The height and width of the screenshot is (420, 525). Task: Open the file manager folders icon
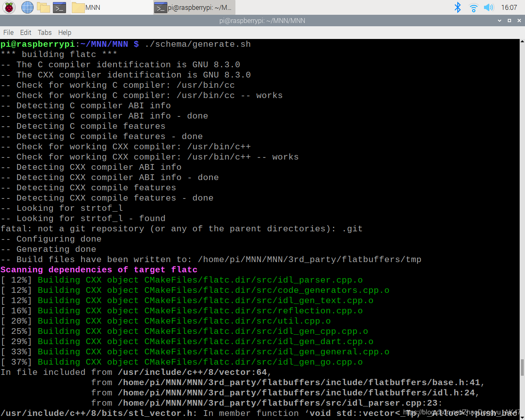pyautogui.click(x=43, y=7)
